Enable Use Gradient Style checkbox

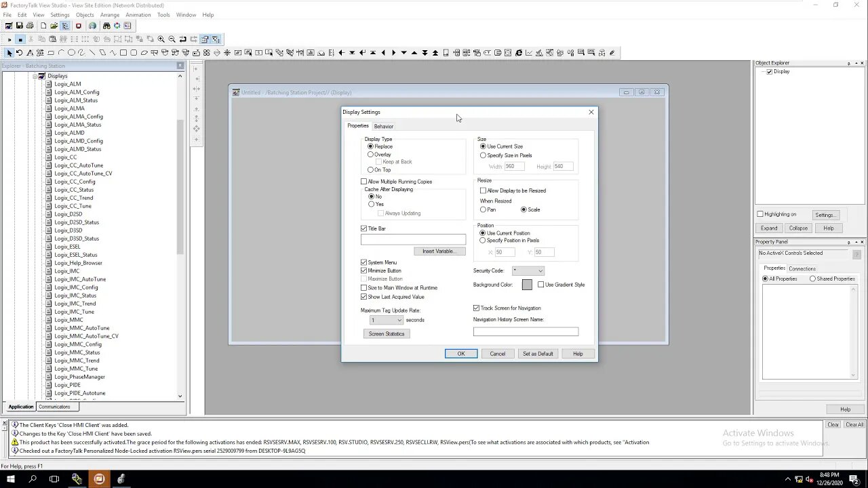tap(540, 285)
